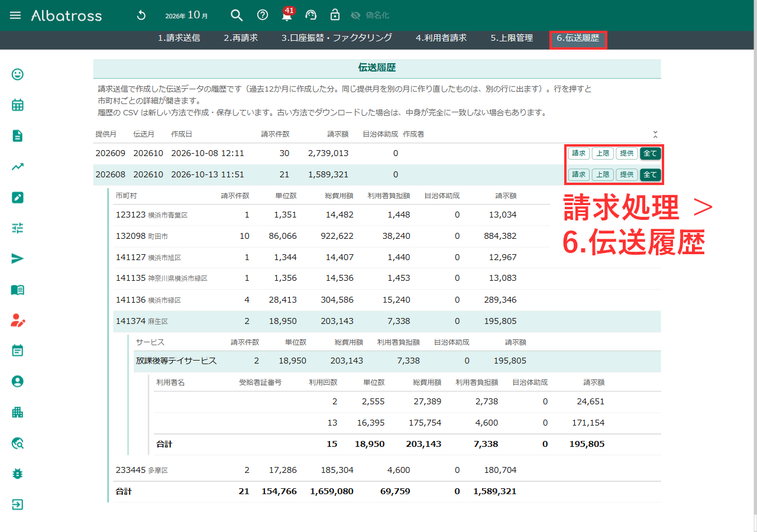
Task: Collapse the 放課後等デイサービス service row
Action: 397,361
